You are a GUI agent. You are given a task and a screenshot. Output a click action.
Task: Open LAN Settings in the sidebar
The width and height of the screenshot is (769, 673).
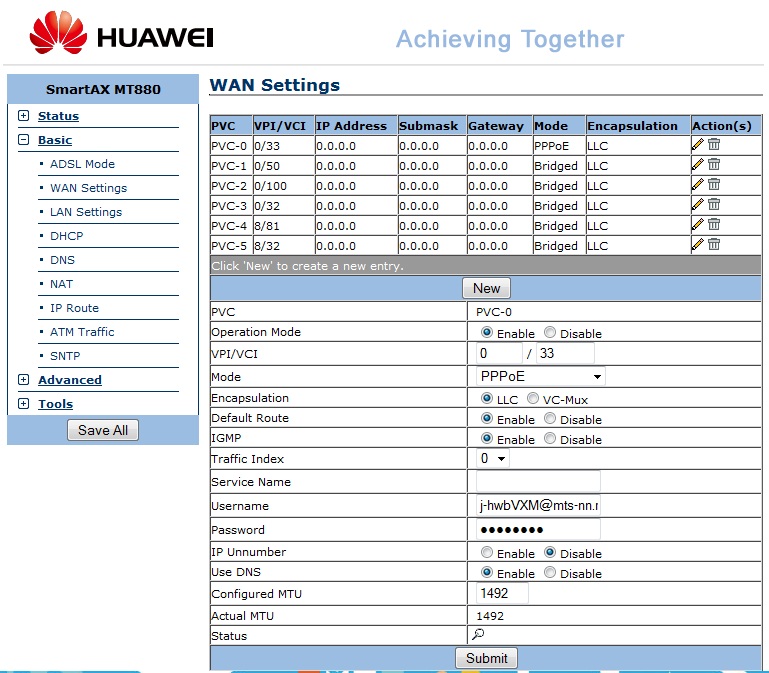[x=86, y=212]
